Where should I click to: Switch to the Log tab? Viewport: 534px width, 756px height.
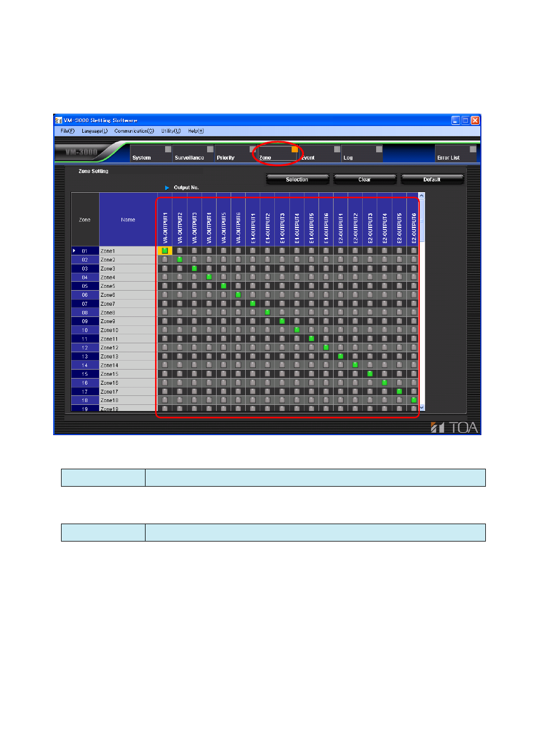point(362,154)
